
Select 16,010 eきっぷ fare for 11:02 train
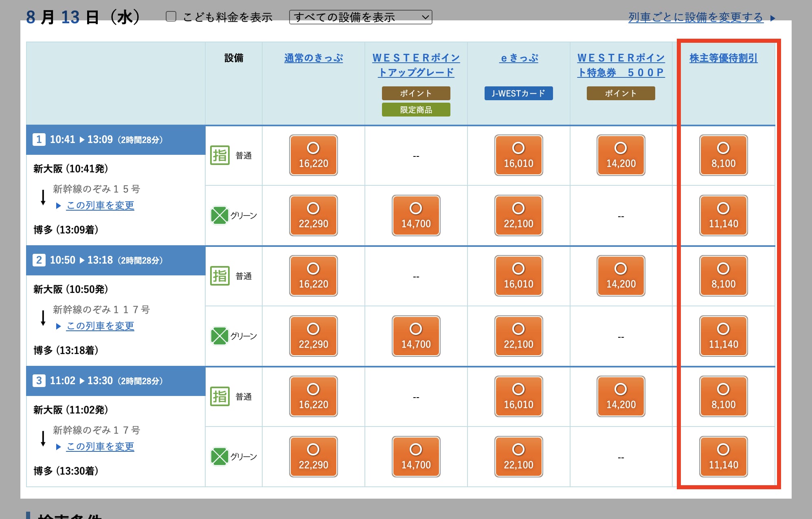tap(518, 396)
